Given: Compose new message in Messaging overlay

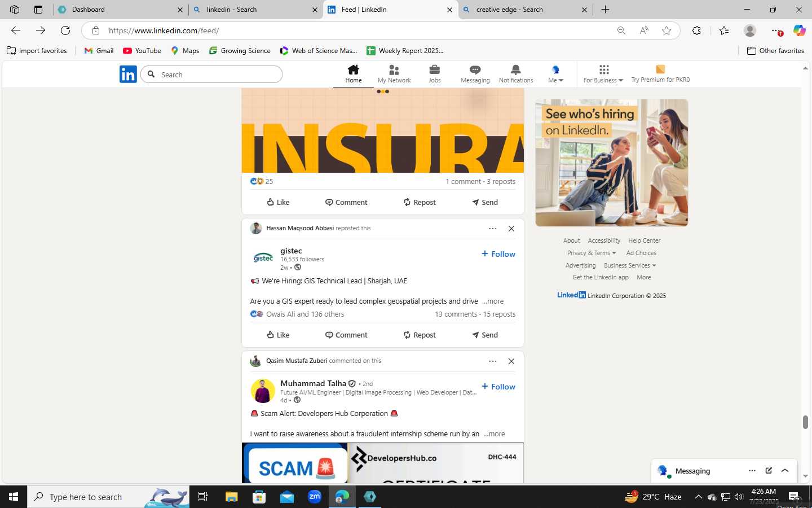Looking at the screenshot, I should coord(769,471).
